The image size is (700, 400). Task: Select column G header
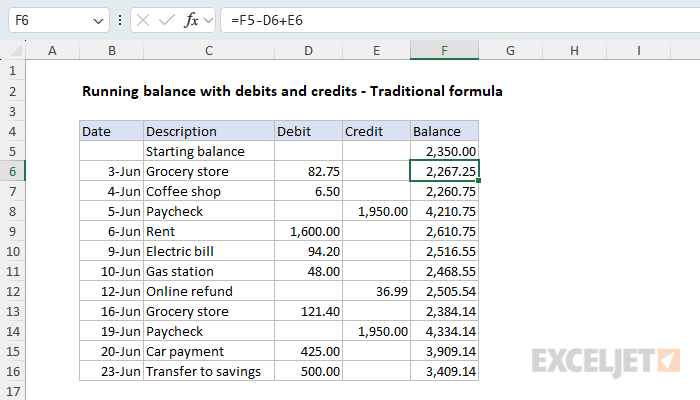(510, 50)
